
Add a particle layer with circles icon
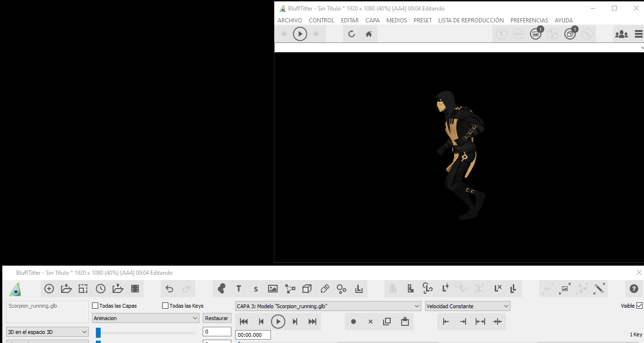point(342,289)
